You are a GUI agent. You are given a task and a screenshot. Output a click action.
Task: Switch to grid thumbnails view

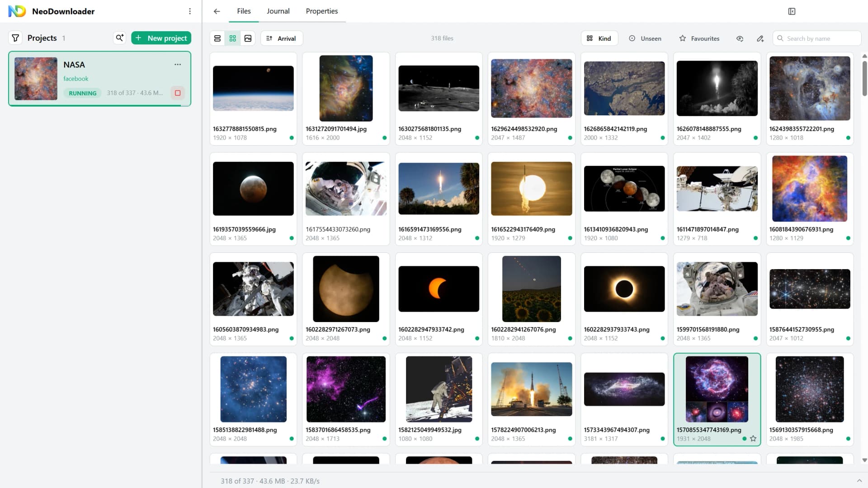tap(232, 38)
